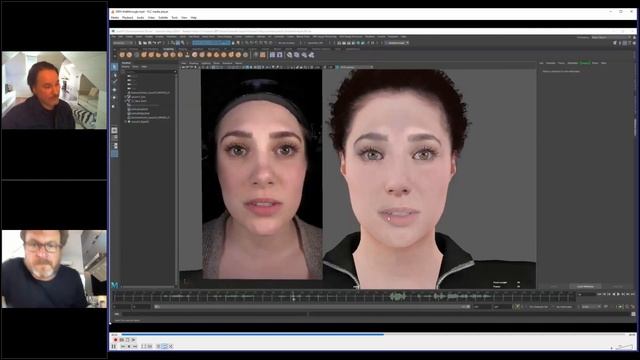Adjust the VLC volume slider

[624, 347]
